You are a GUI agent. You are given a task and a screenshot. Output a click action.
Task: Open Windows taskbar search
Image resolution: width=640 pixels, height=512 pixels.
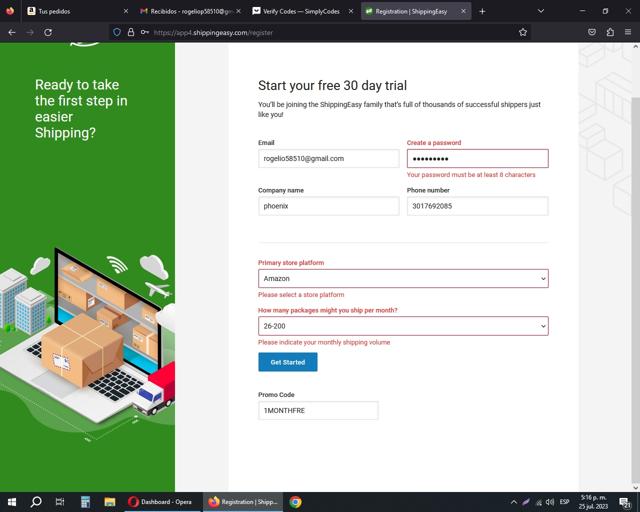click(x=36, y=502)
